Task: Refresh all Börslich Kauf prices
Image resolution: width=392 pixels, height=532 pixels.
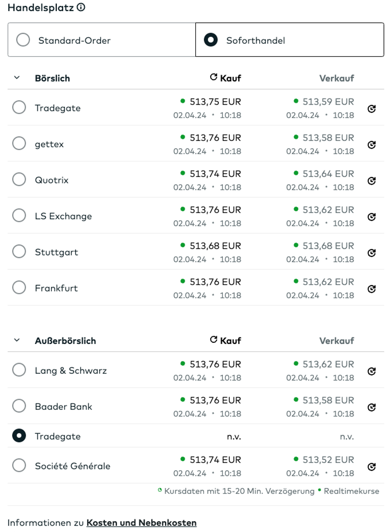Action: [214, 77]
